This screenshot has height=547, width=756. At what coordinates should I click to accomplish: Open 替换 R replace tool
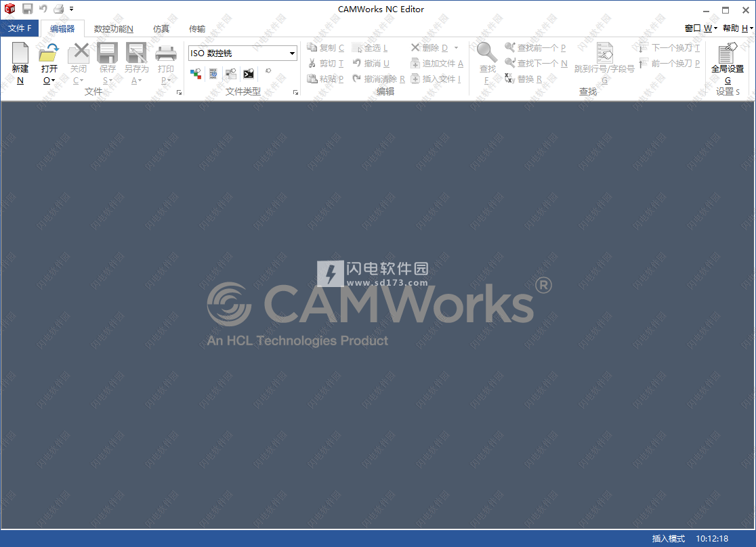523,79
